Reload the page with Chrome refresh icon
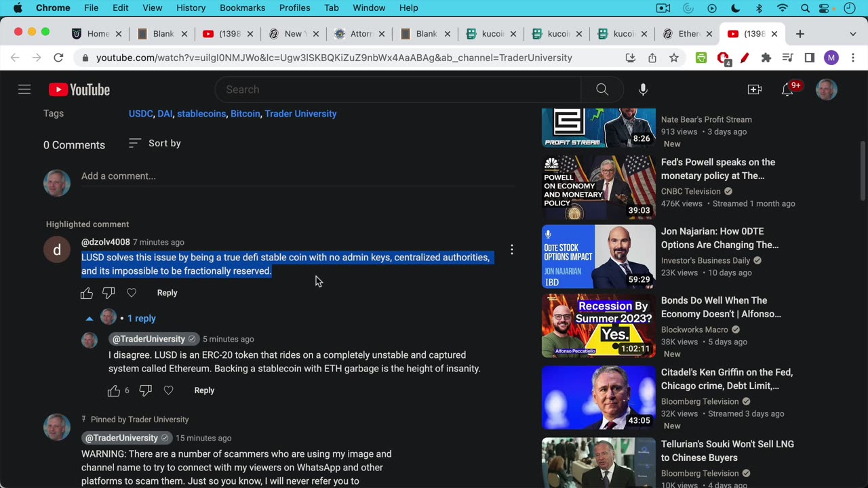868x488 pixels. pos(58,58)
